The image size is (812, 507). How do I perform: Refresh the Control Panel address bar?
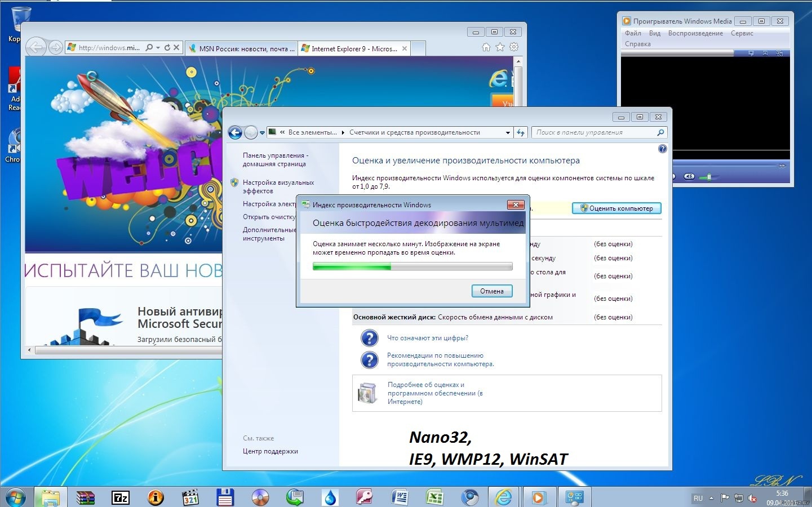tap(520, 132)
